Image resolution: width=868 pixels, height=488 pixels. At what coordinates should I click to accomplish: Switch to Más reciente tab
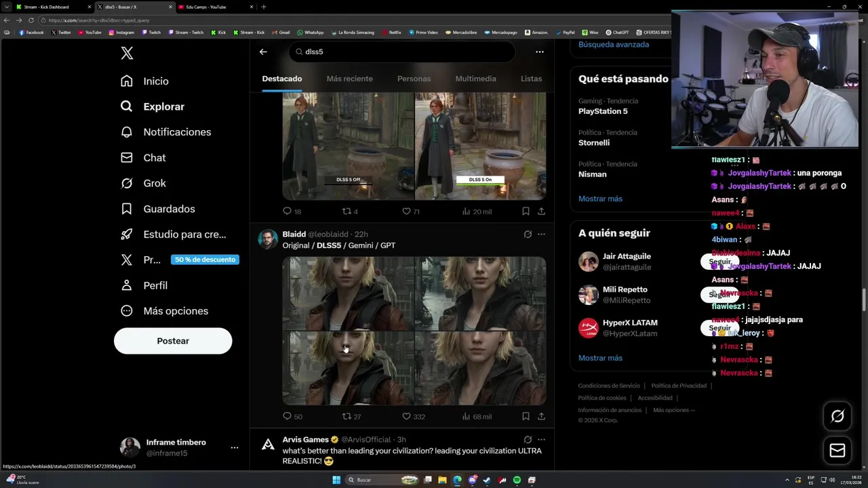click(x=349, y=79)
